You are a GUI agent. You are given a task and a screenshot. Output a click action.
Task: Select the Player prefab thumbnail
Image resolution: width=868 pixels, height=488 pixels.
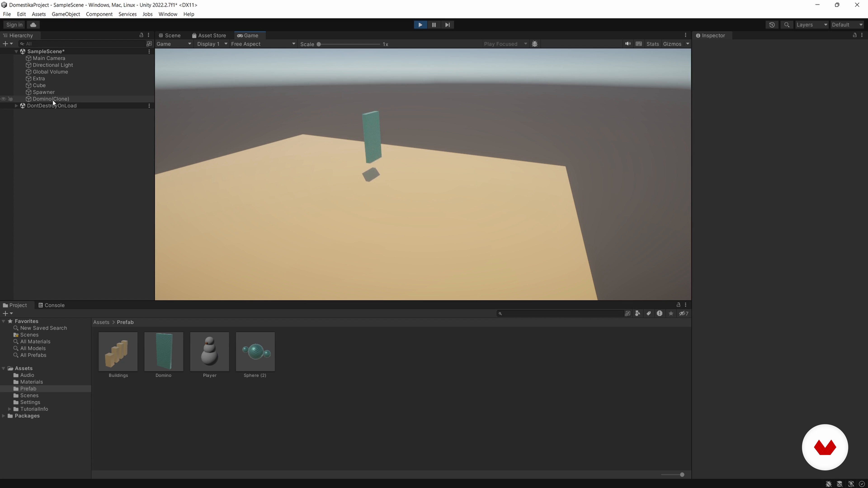click(210, 352)
